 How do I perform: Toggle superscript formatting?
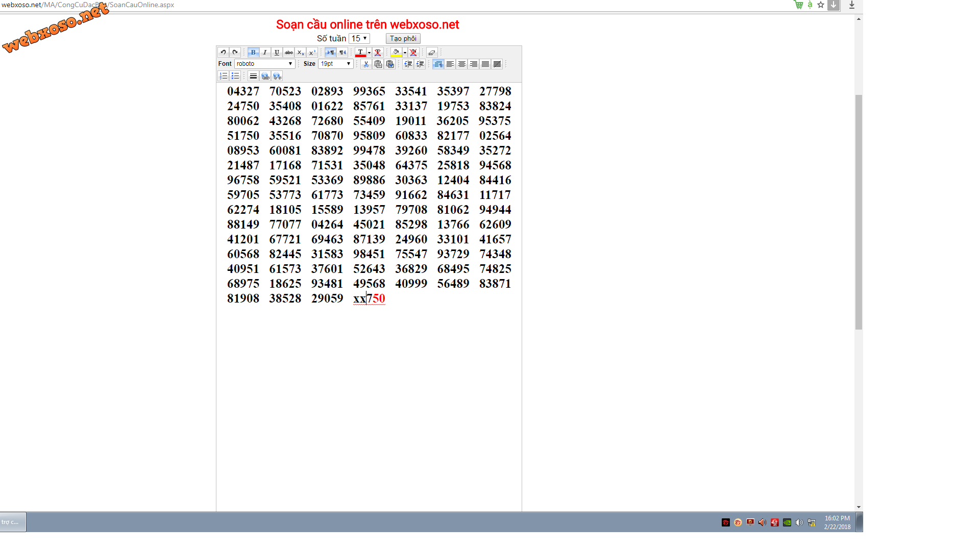[x=312, y=53]
